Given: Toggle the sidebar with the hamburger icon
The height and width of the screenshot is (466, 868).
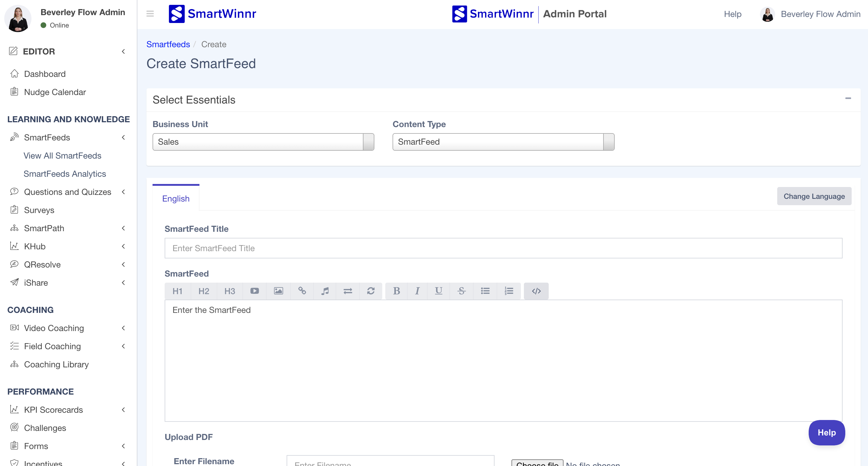Looking at the screenshot, I should [x=150, y=14].
